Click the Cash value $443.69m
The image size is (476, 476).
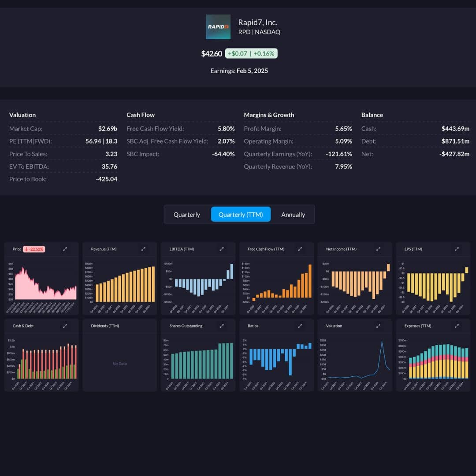point(455,129)
